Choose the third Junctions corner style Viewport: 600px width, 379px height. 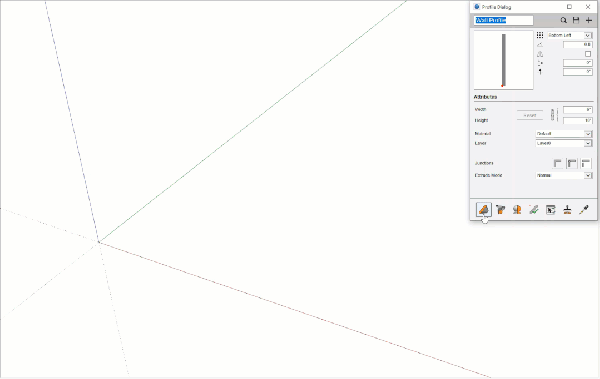point(586,163)
